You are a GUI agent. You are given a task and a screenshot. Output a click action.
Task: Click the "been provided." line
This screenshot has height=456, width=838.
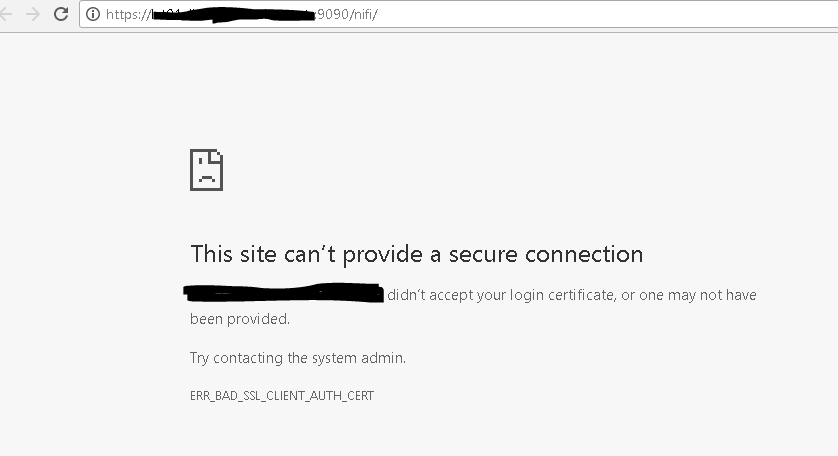click(239, 320)
